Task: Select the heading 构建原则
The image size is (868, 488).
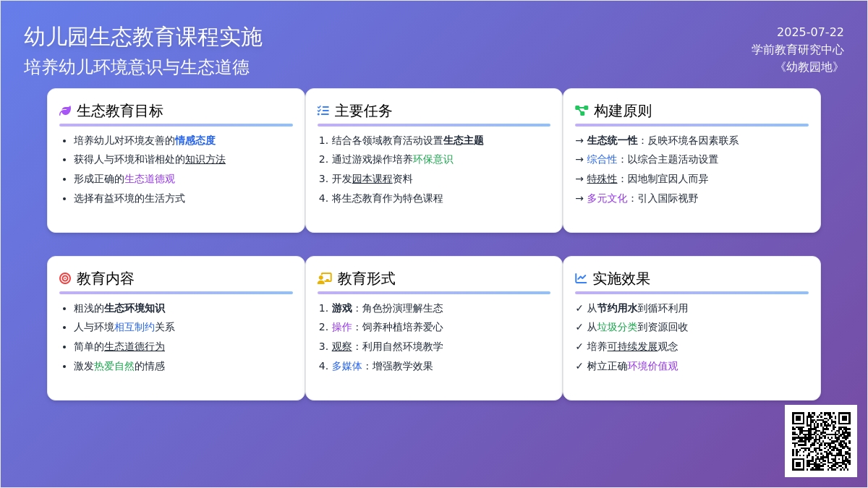Action: tap(623, 111)
